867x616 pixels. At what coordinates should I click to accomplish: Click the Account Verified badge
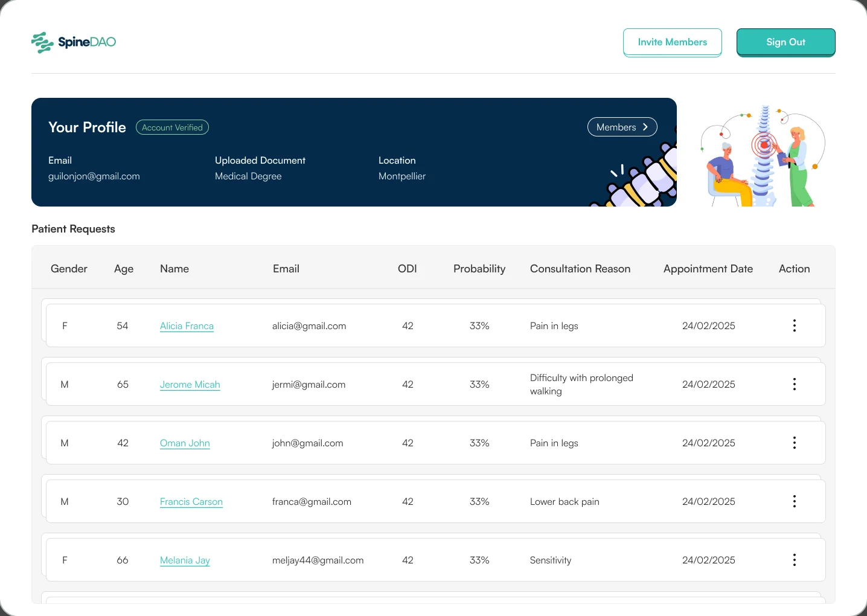click(x=172, y=127)
